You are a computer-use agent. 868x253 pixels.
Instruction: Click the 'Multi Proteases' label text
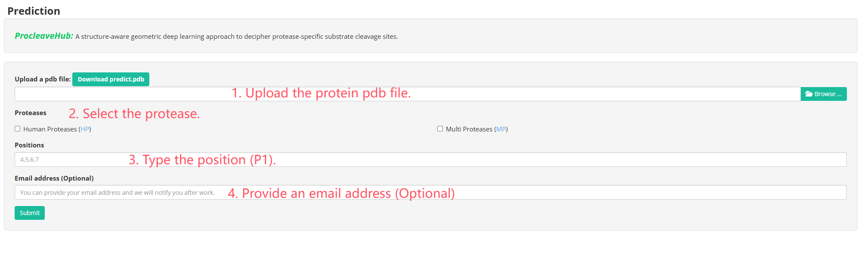469,129
